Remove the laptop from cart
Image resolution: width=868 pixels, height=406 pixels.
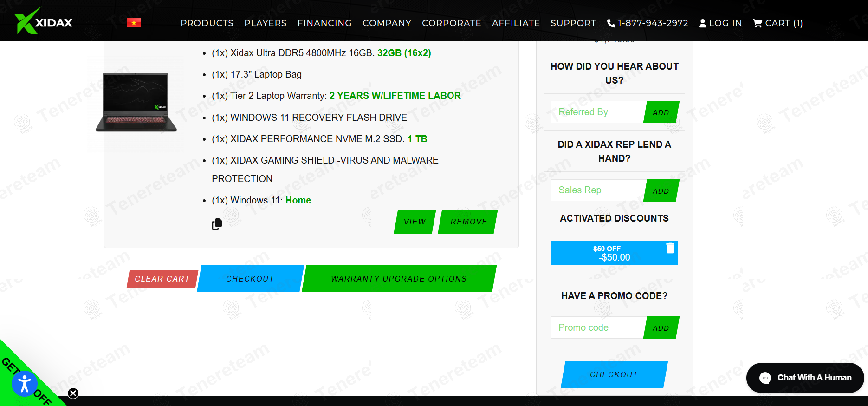(468, 222)
